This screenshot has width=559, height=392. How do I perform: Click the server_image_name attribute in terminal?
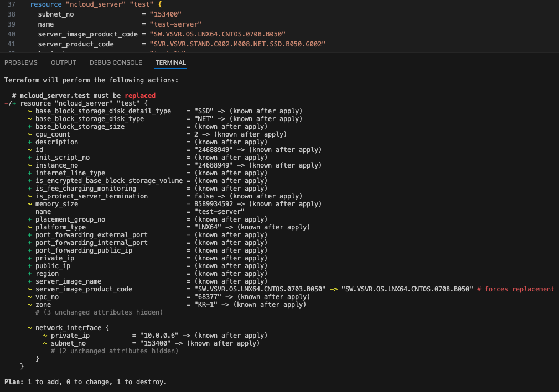tap(68, 281)
